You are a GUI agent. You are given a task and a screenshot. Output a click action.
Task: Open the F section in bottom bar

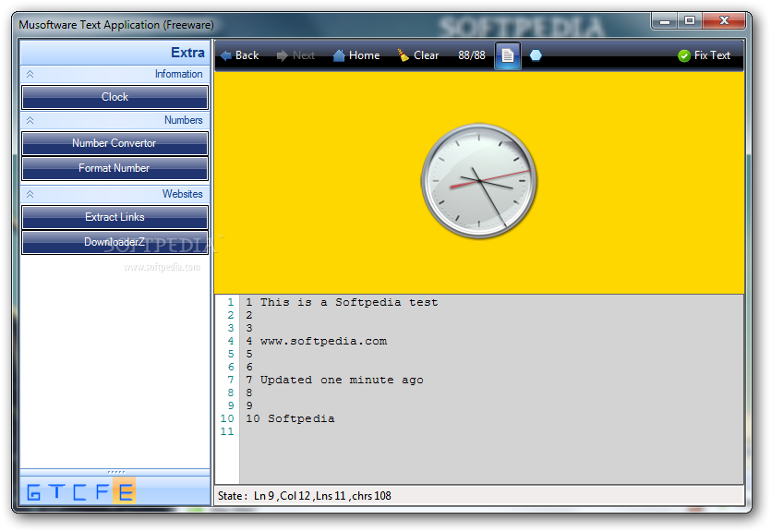[102, 491]
